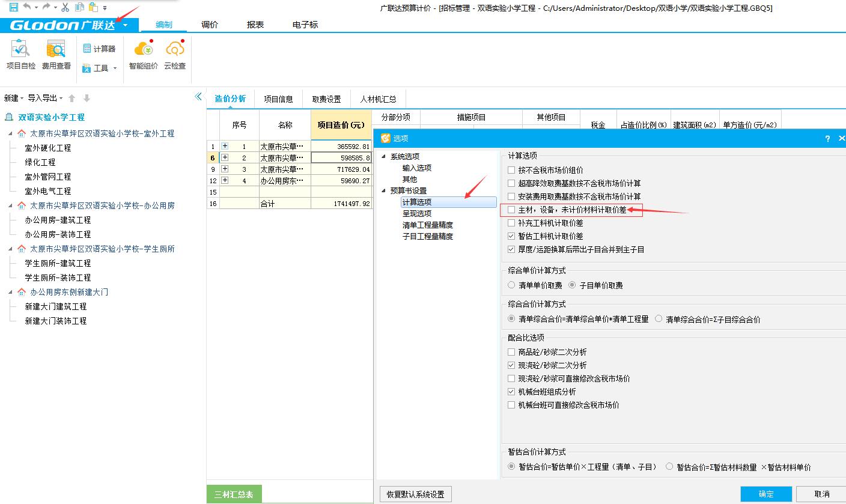Viewport: 846px width, 504px height.
Task: Open the 人材机汇总 tab
Action: point(379,99)
